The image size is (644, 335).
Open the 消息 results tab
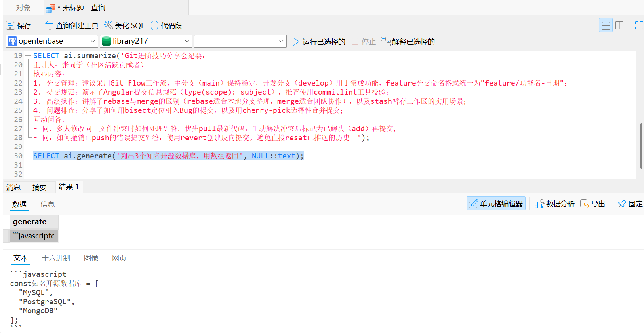coord(13,187)
